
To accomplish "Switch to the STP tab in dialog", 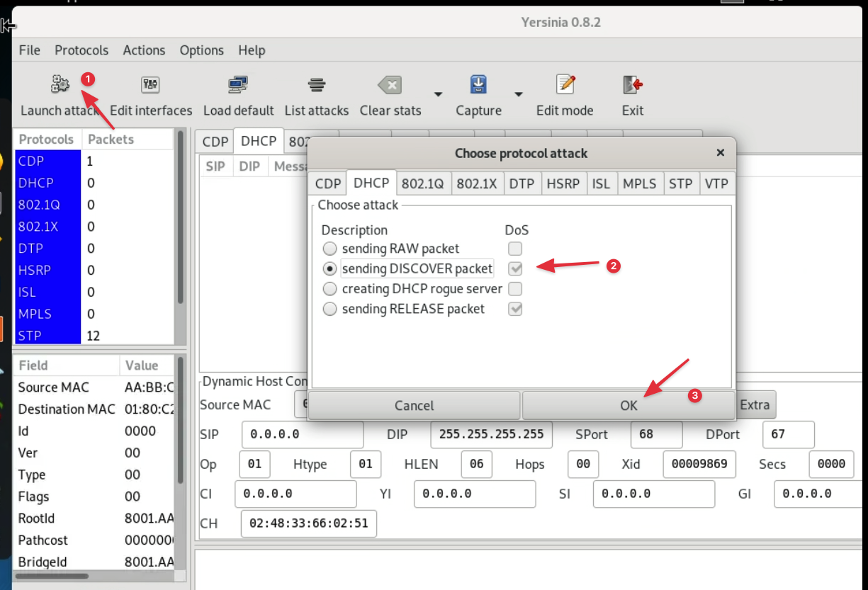I will tap(680, 183).
